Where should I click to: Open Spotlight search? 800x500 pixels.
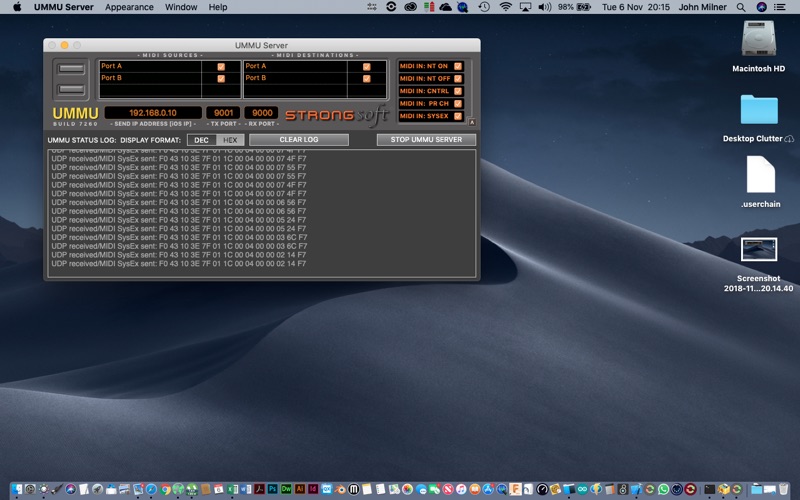[741, 7]
